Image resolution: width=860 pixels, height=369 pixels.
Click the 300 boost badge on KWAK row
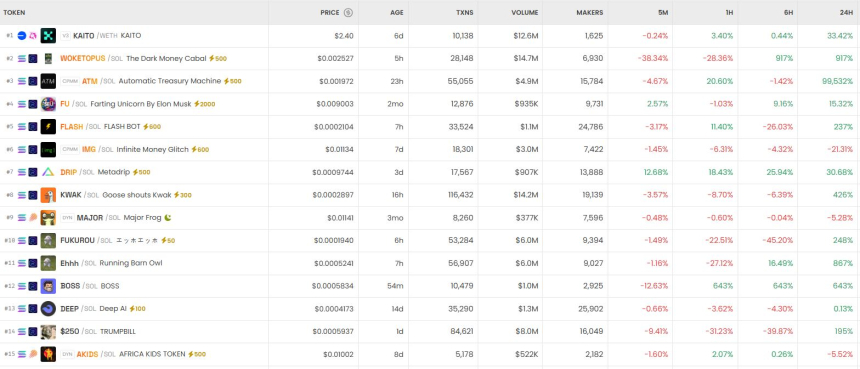tap(183, 195)
